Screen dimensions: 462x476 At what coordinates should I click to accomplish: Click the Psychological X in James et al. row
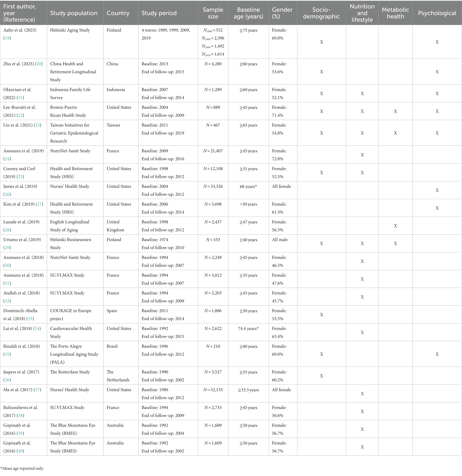click(x=437, y=190)
